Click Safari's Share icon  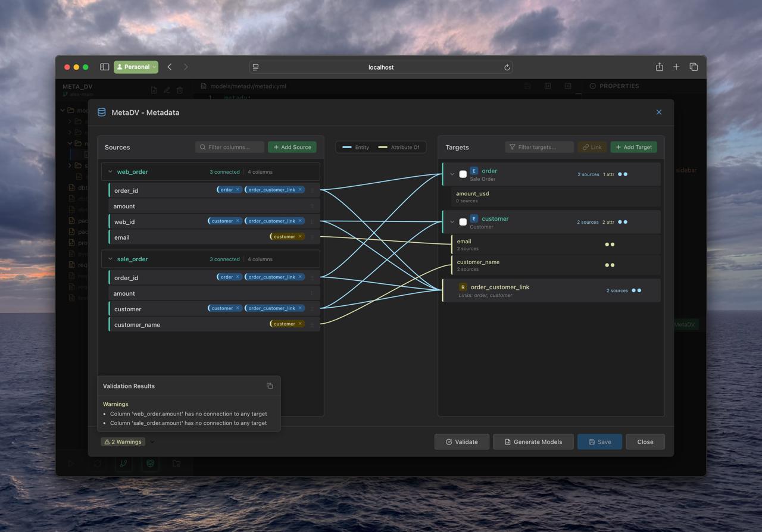[659, 67]
